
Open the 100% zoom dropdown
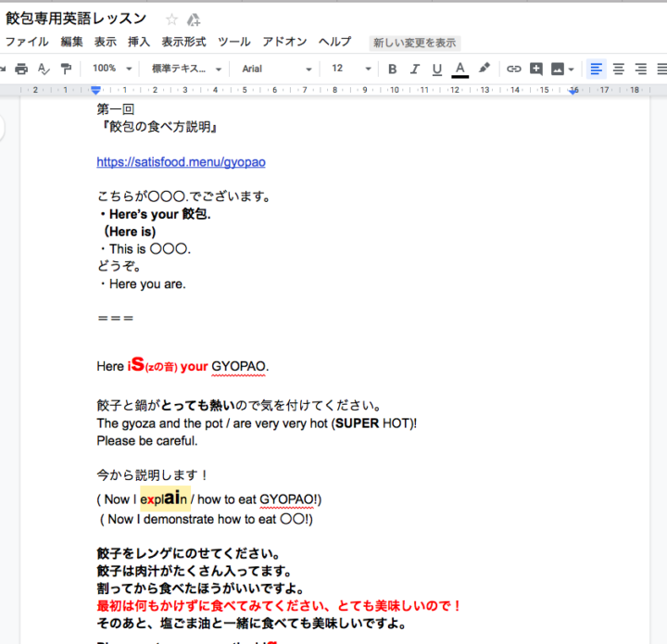(x=112, y=69)
